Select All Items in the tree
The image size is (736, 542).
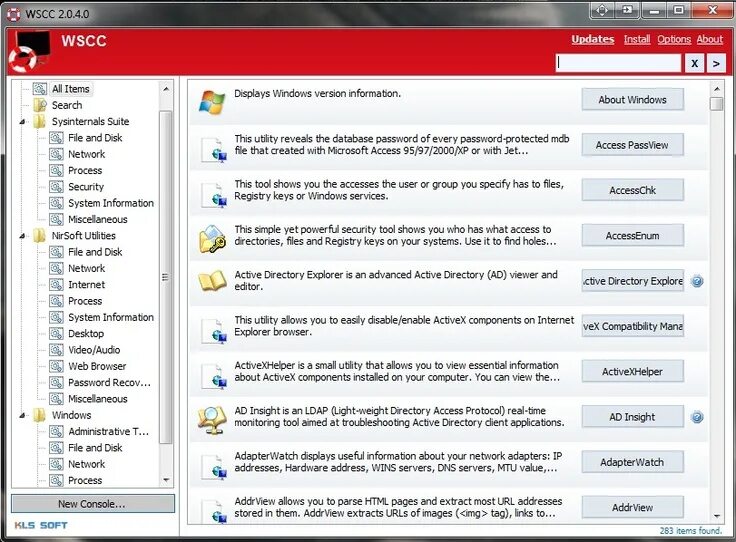click(x=70, y=89)
